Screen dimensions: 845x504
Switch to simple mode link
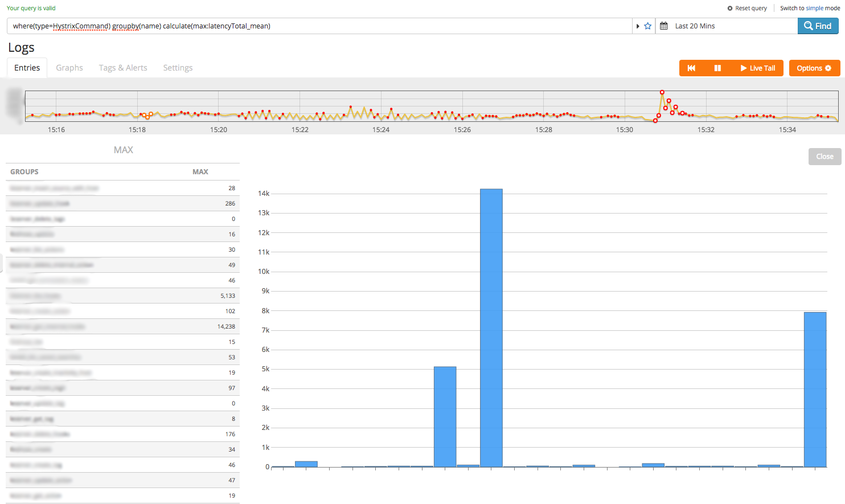coord(810,9)
